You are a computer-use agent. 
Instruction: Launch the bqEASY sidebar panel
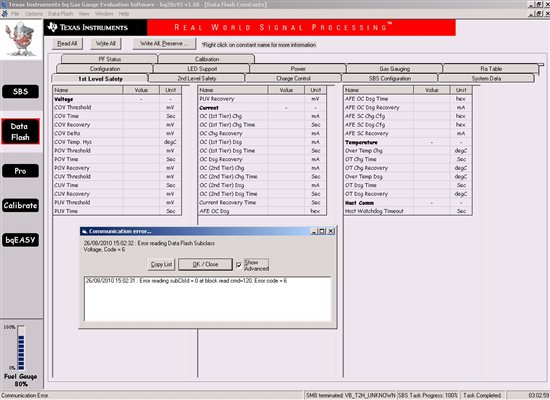tap(20, 240)
